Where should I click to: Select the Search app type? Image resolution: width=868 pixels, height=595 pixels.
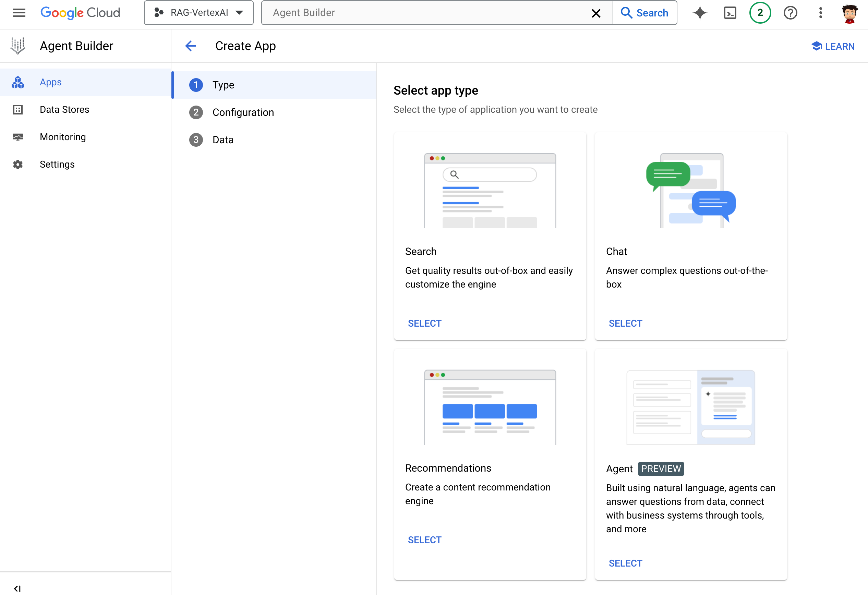click(x=424, y=323)
